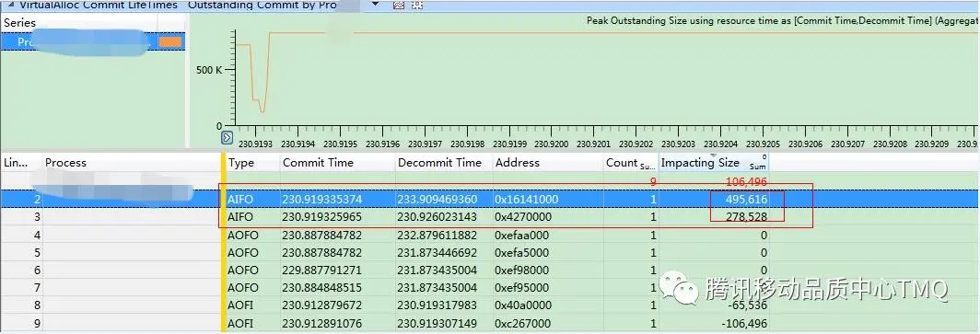Click the count value in row 6
Image resolution: width=980 pixels, height=334 pixels.
(x=653, y=271)
